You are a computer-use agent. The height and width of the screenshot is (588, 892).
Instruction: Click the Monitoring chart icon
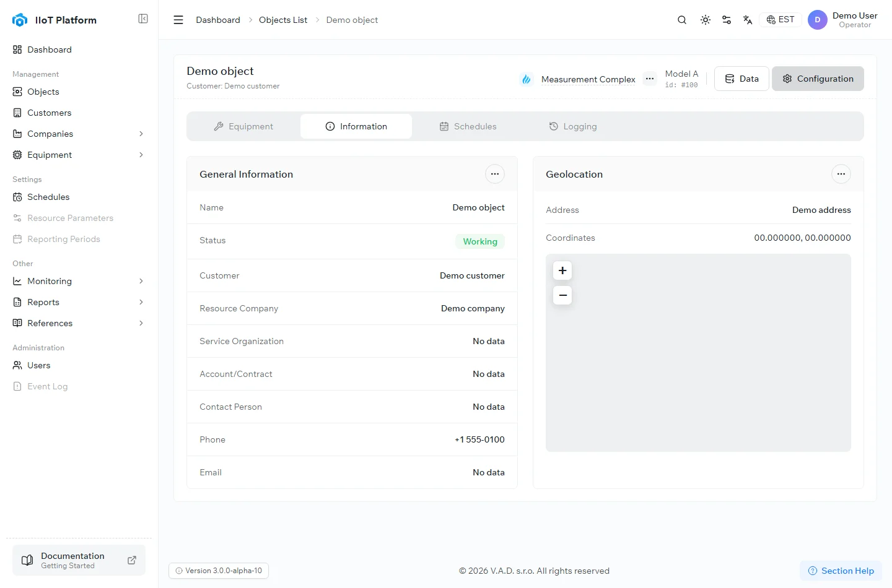(x=17, y=281)
